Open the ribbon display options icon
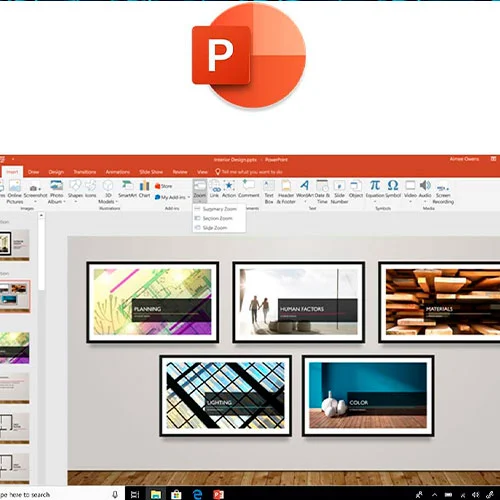This screenshot has width=500, height=500. 493,159
